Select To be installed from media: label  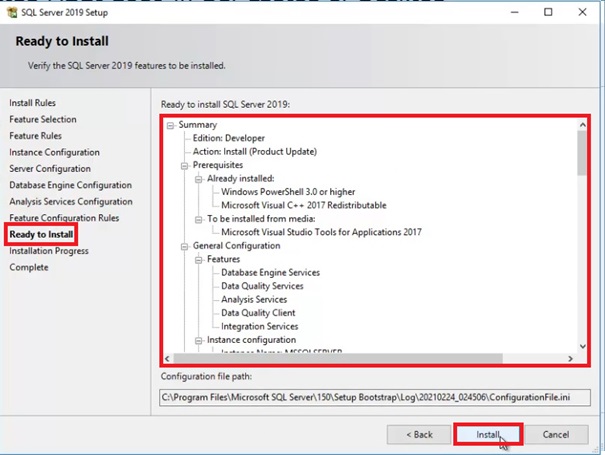pyautogui.click(x=261, y=219)
